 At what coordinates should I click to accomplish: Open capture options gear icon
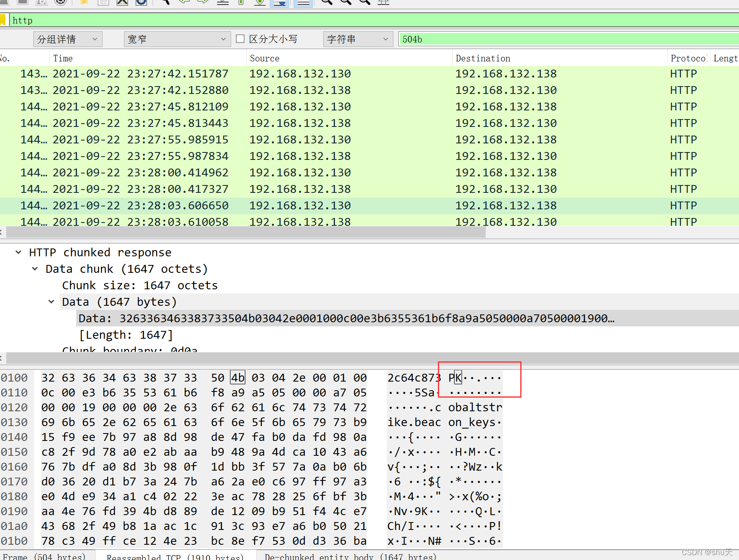point(61,2)
